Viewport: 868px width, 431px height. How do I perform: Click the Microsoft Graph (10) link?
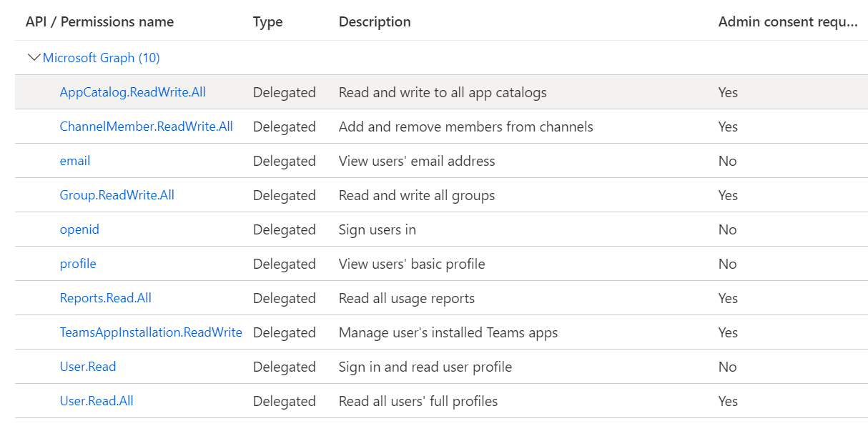pos(100,58)
